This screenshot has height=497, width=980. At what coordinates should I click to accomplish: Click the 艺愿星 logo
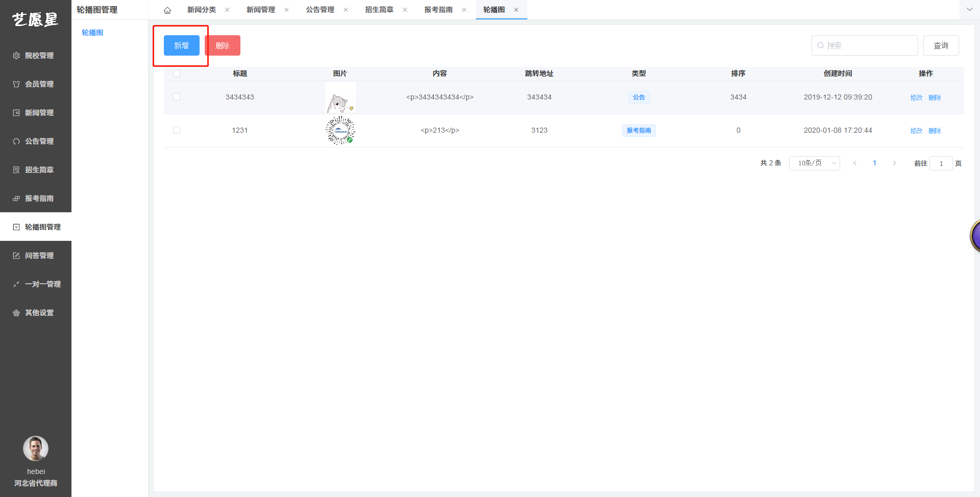pyautogui.click(x=35, y=19)
